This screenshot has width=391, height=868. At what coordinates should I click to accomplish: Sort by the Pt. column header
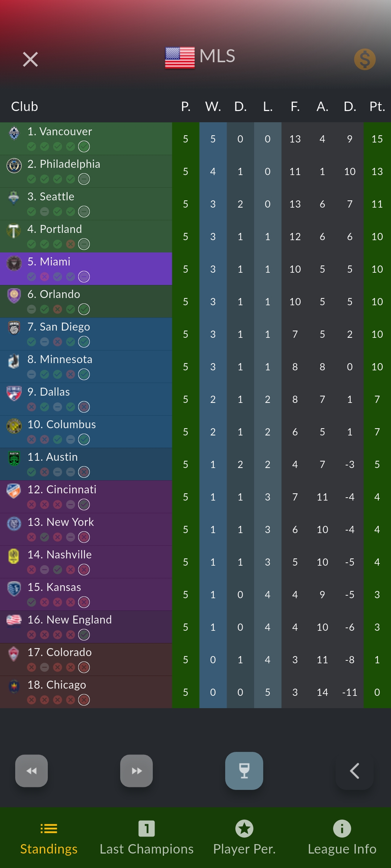click(377, 107)
